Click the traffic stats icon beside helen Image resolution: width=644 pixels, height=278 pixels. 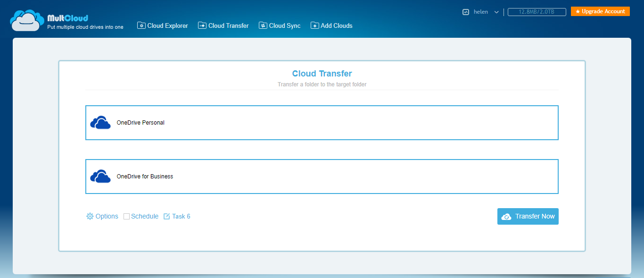click(x=466, y=12)
